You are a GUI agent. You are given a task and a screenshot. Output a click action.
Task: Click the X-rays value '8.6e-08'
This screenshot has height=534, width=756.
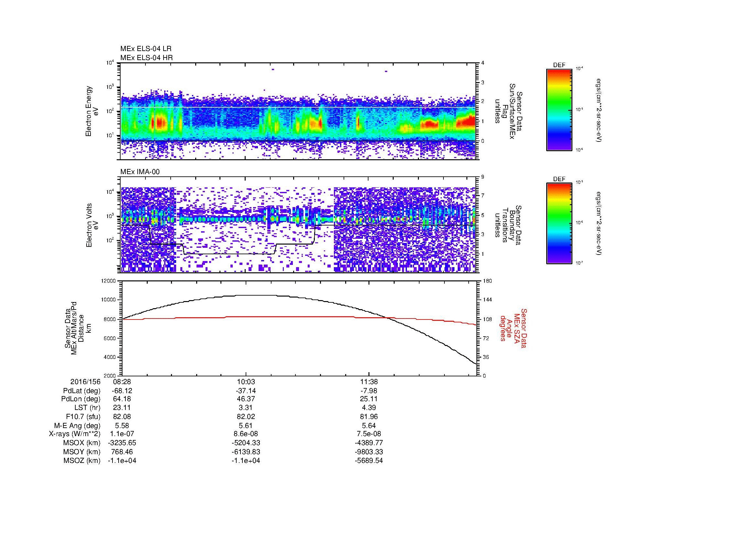coord(246,434)
